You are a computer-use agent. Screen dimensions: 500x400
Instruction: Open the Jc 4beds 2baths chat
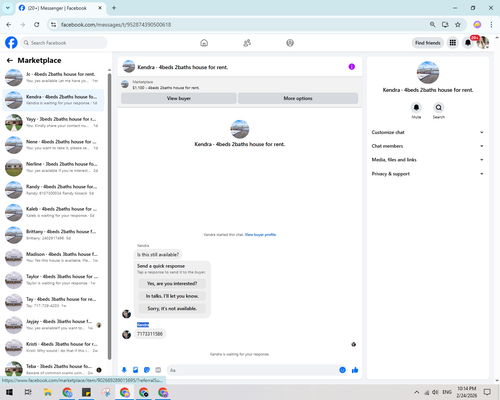click(53, 77)
